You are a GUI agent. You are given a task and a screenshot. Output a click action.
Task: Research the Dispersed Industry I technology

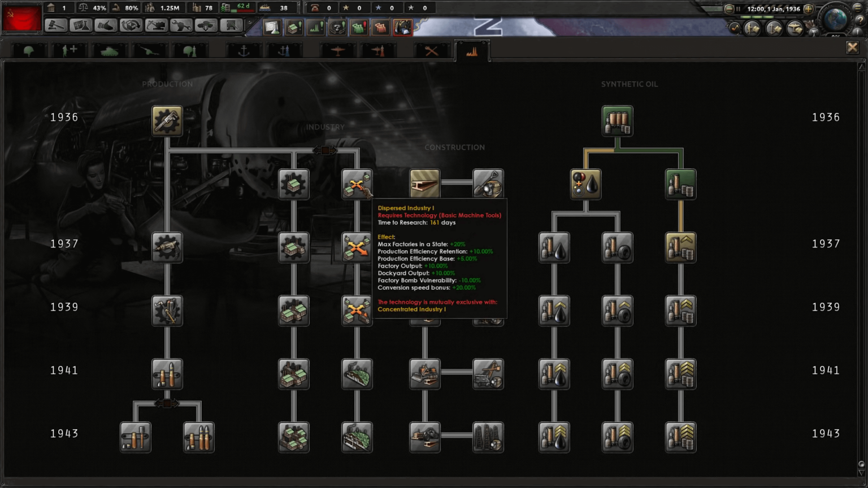coord(357,182)
